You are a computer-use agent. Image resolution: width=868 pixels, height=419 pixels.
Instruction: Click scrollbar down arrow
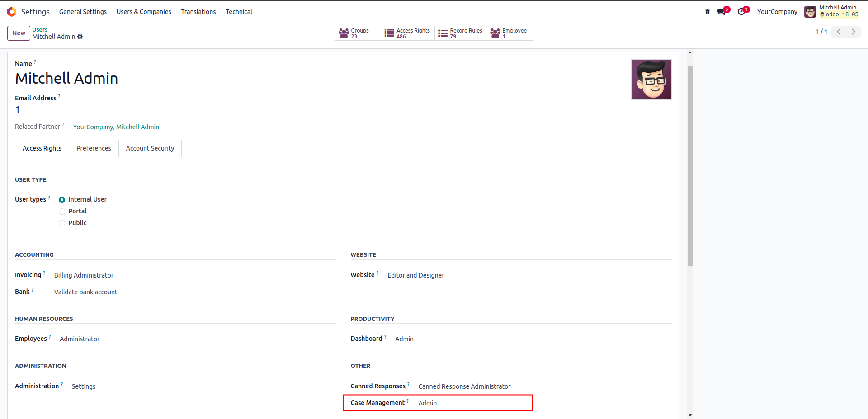click(x=690, y=415)
